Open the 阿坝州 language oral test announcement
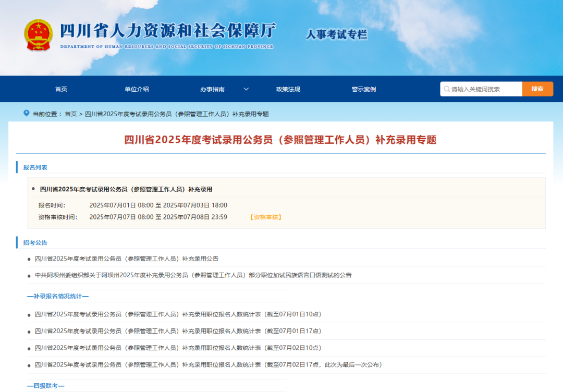The height and width of the screenshot is (392, 563). coord(193,275)
